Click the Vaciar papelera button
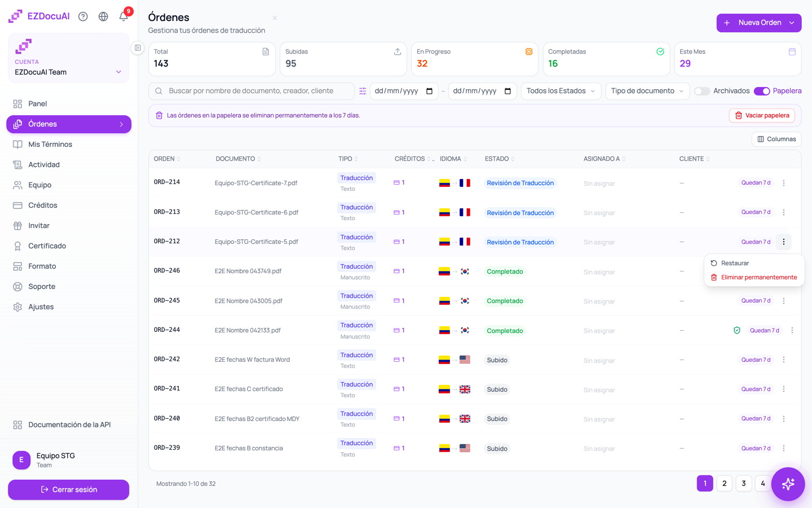This screenshot has width=812, height=508. pyautogui.click(x=762, y=115)
